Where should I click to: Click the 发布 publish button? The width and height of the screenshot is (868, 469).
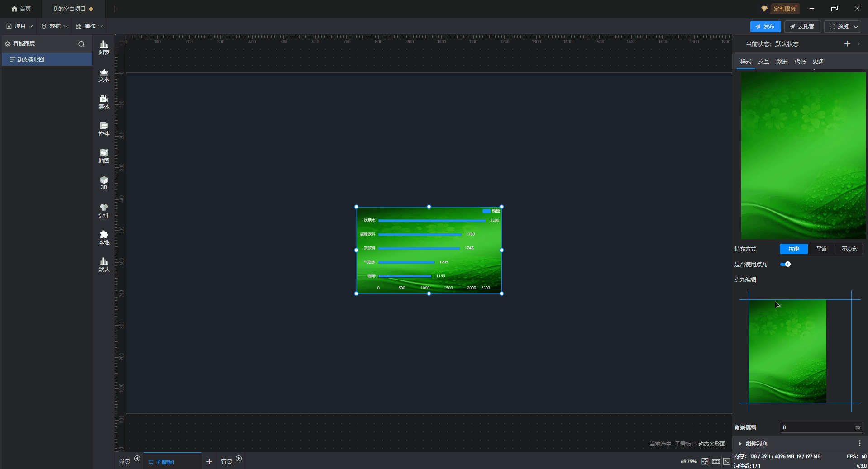(x=765, y=27)
